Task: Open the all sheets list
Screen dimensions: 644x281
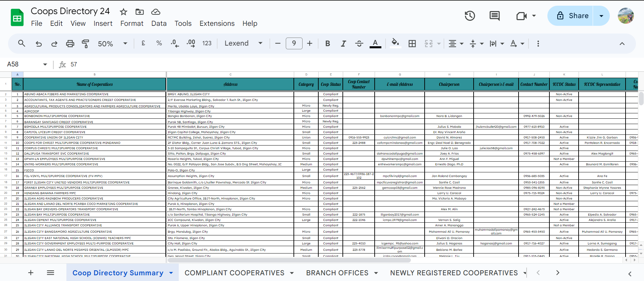Action: [51, 273]
